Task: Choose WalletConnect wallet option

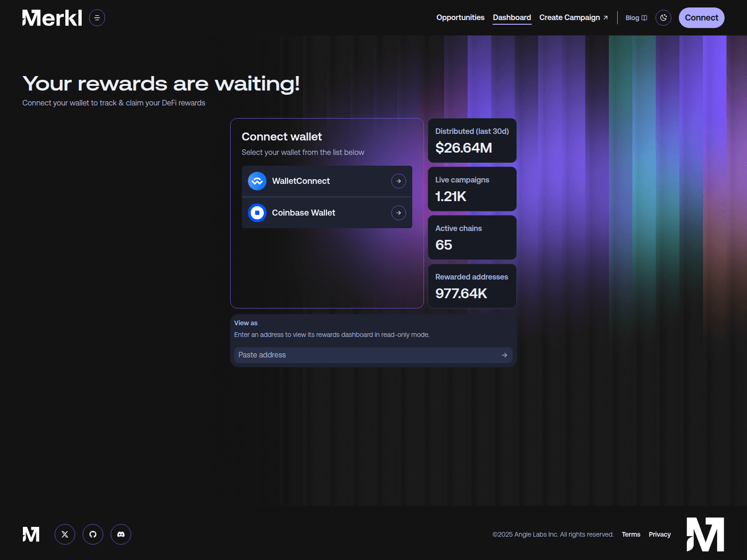Action: pyautogui.click(x=327, y=181)
